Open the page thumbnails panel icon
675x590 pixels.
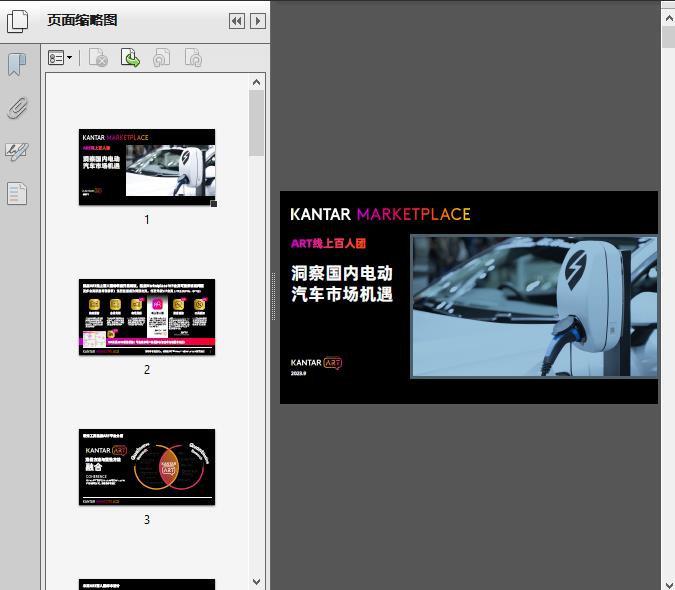[x=17, y=21]
